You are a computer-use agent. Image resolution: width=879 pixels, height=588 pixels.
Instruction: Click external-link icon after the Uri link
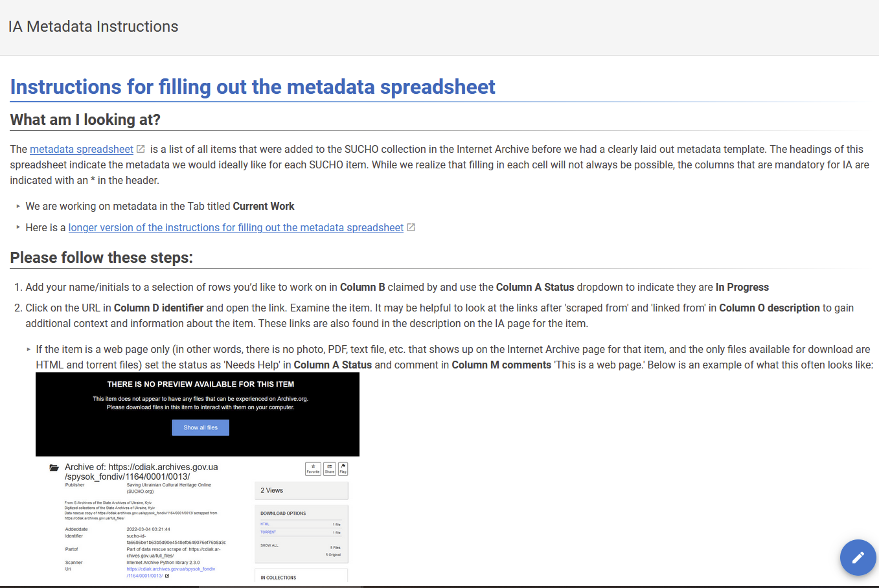pyautogui.click(x=167, y=576)
